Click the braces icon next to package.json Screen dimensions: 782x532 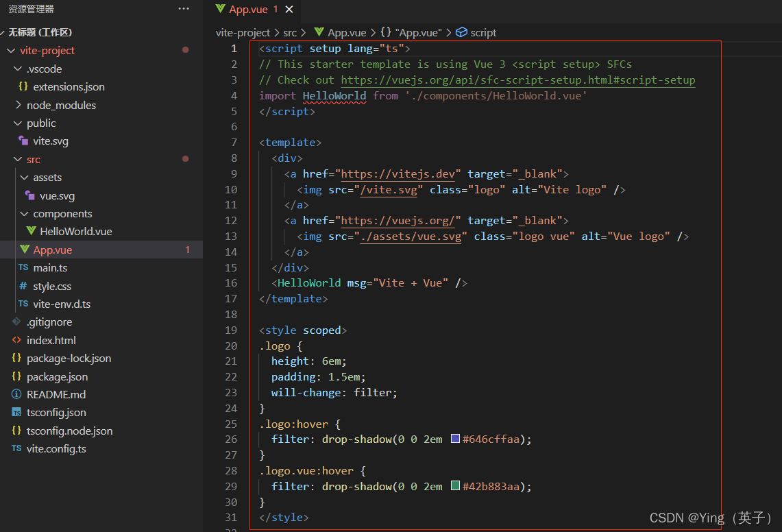pyautogui.click(x=16, y=376)
